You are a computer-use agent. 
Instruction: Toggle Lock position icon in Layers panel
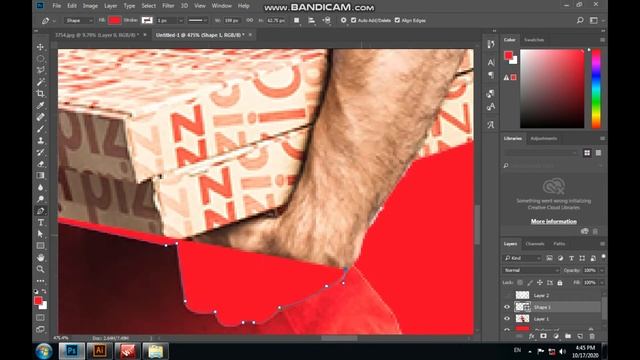[540, 282]
